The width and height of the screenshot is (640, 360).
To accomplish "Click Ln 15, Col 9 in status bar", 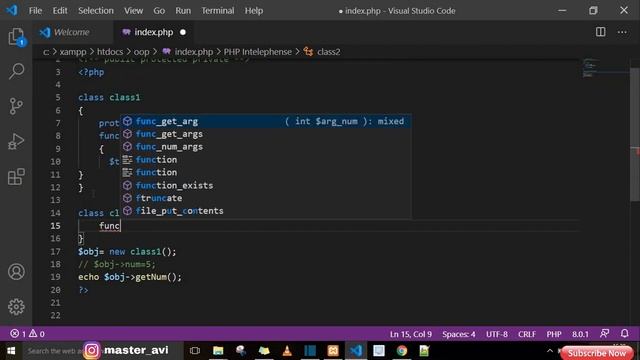I will [x=411, y=334].
